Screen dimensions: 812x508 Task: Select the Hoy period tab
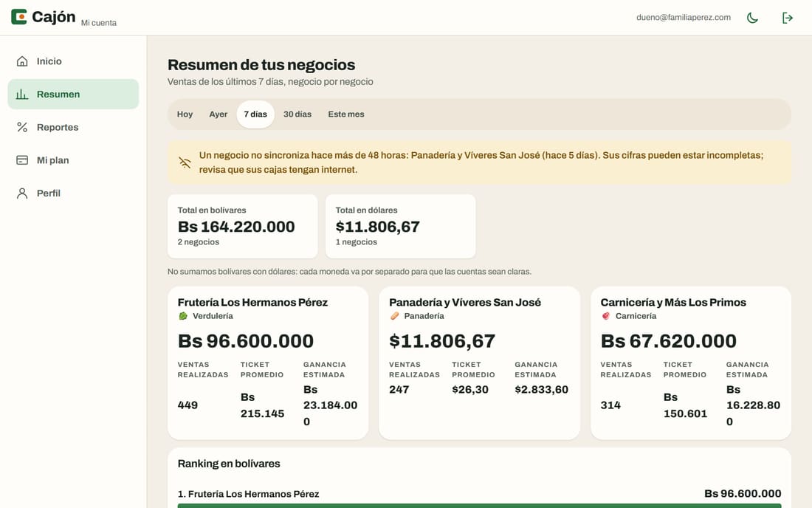coord(185,114)
